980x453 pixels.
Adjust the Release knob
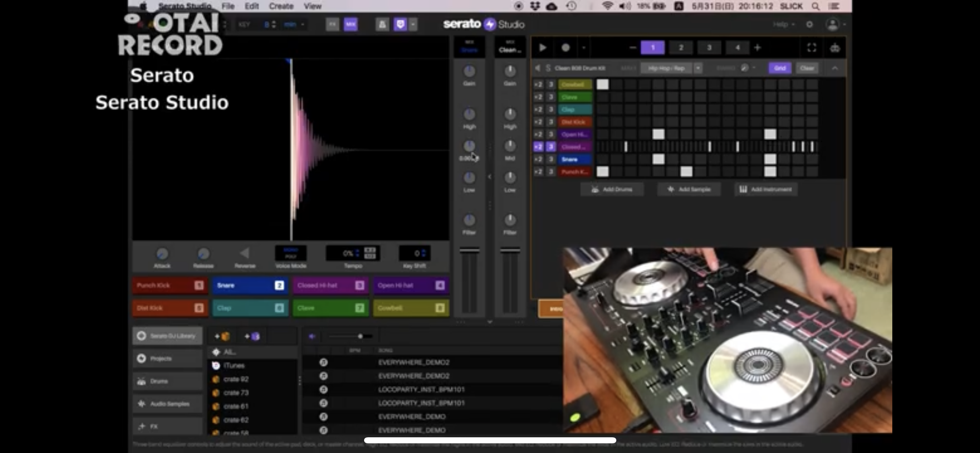pos(203,254)
